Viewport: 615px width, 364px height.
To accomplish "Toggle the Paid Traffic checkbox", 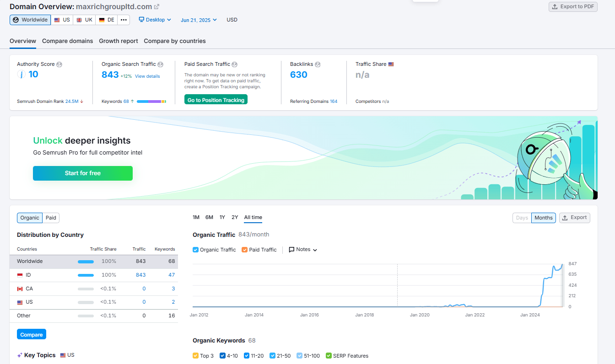I will pyautogui.click(x=244, y=250).
